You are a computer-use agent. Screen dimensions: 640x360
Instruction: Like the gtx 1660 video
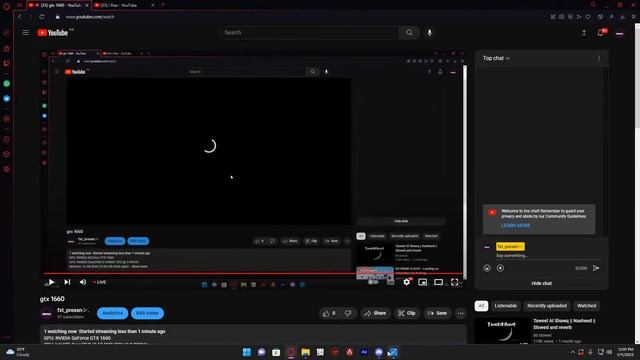point(329,313)
